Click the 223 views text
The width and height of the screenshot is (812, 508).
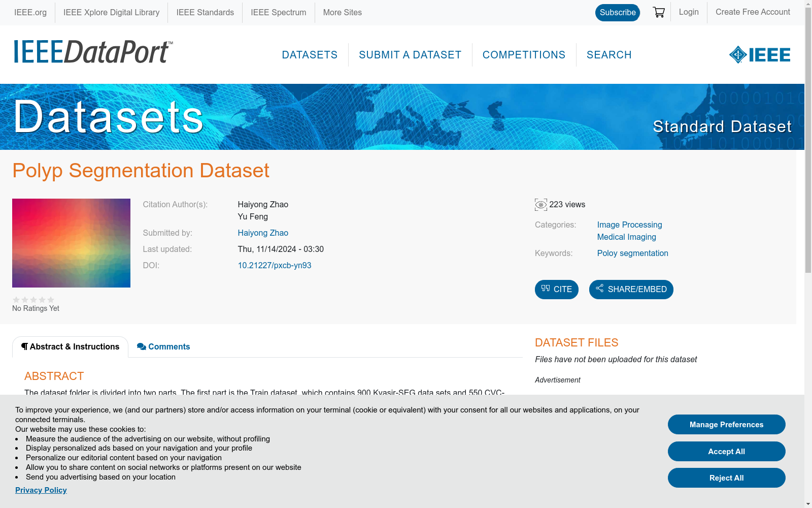pyautogui.click(x=567, y=205)
